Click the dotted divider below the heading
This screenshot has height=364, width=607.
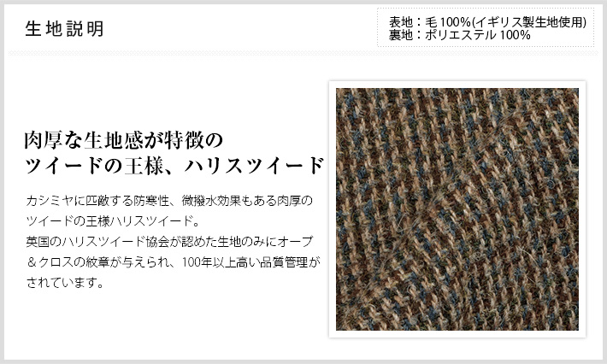click(x=303, y=53)
